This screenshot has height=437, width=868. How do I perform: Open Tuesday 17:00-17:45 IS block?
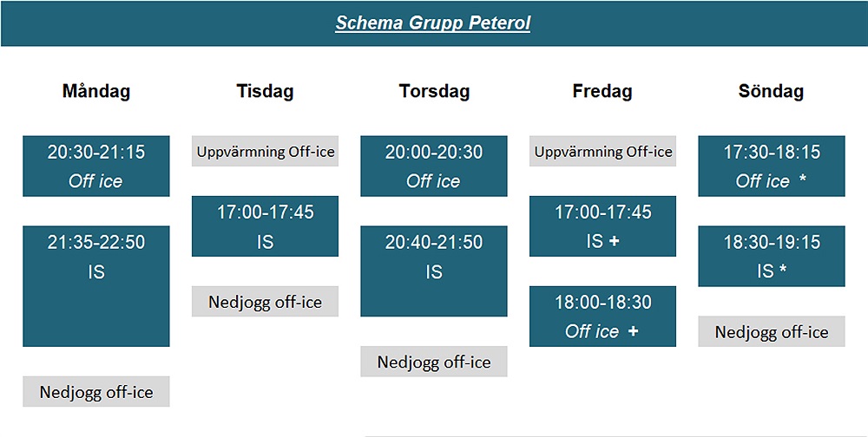pyautogui.click(x=265, y=226)
